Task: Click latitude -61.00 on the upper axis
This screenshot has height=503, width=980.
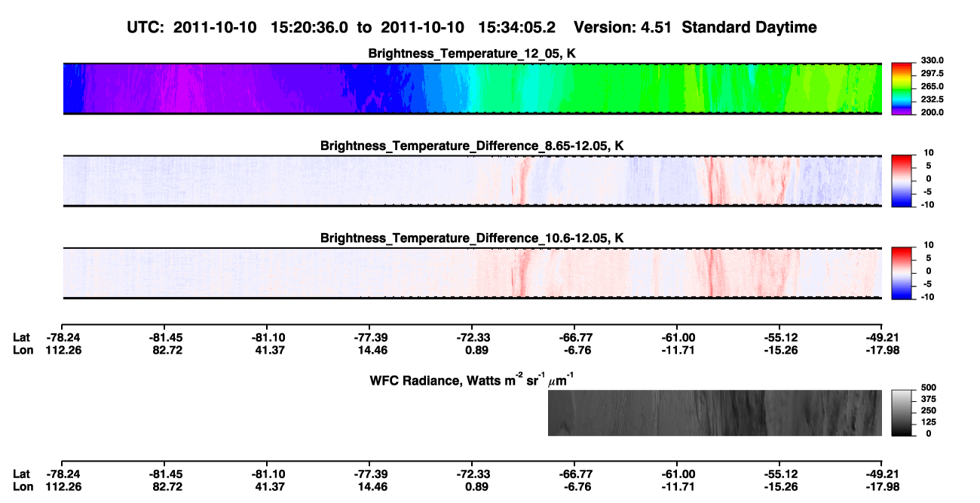Action: coord(677,337)
